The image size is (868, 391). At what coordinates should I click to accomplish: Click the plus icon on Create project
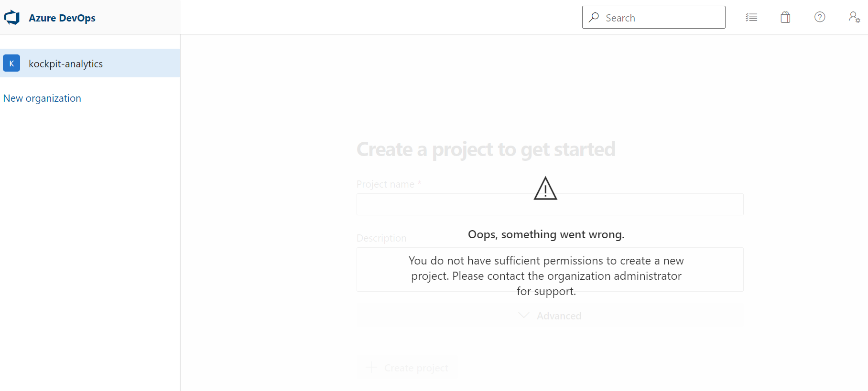pos(371,367)
